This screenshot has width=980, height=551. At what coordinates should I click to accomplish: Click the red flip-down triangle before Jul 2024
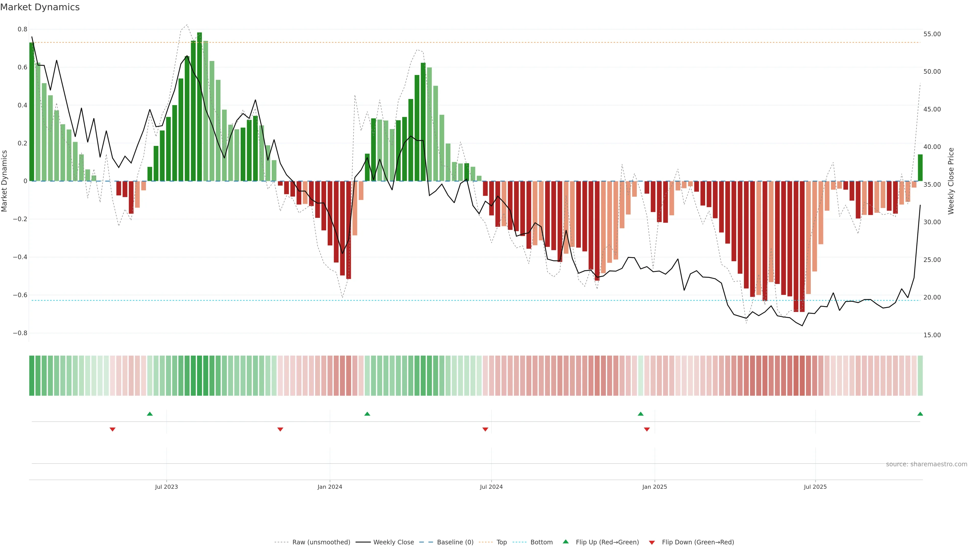point(485,429)
